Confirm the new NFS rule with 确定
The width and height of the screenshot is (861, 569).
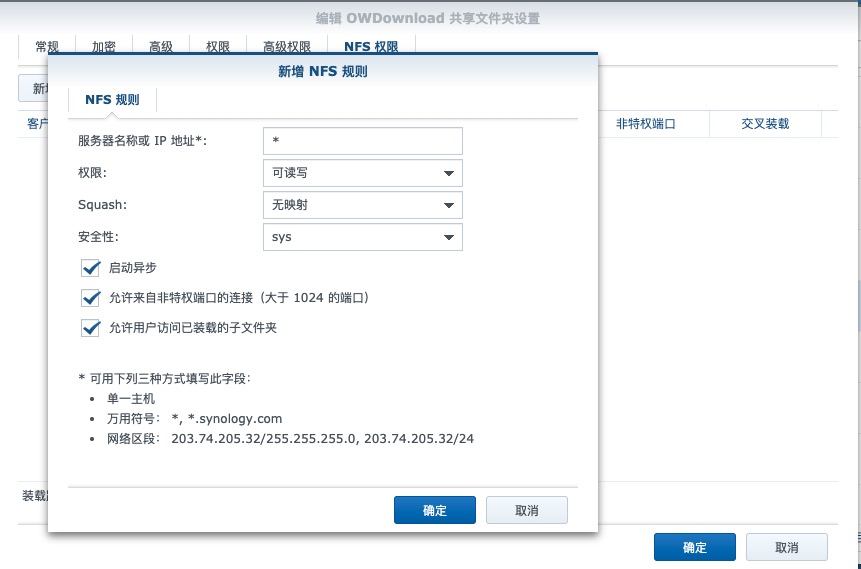click(x=435, y=510)
